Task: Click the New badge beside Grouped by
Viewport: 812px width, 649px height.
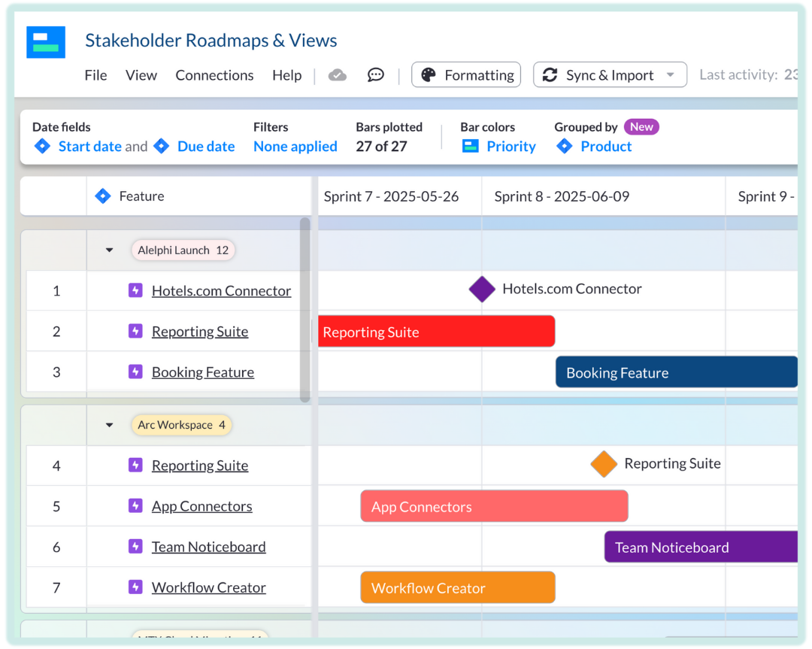Action: click(641, 127)
